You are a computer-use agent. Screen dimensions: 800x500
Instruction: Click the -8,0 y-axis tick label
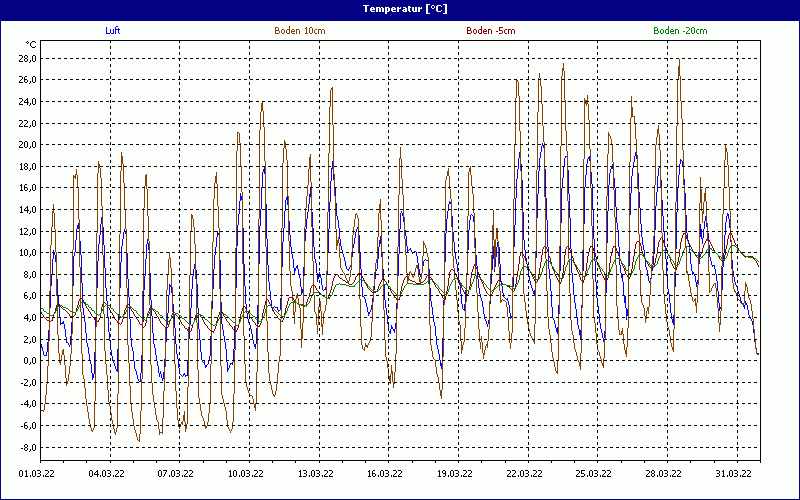(x=26, y=447)
